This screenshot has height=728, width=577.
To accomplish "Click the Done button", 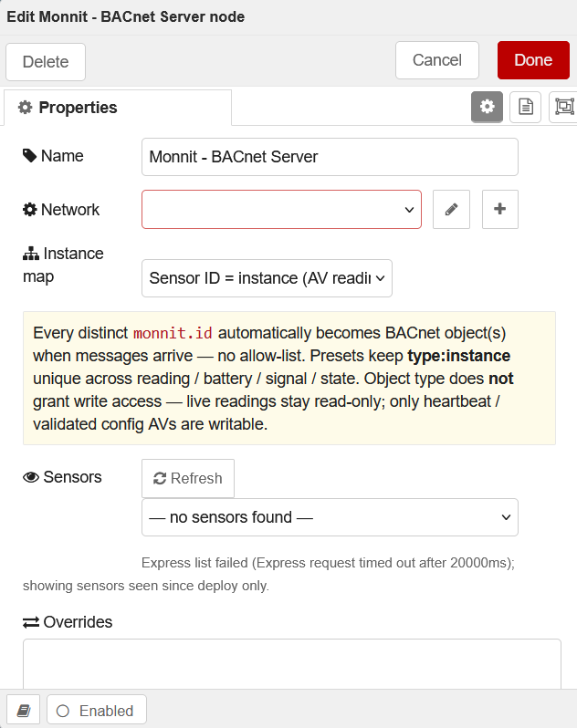I will pos(533,60).
